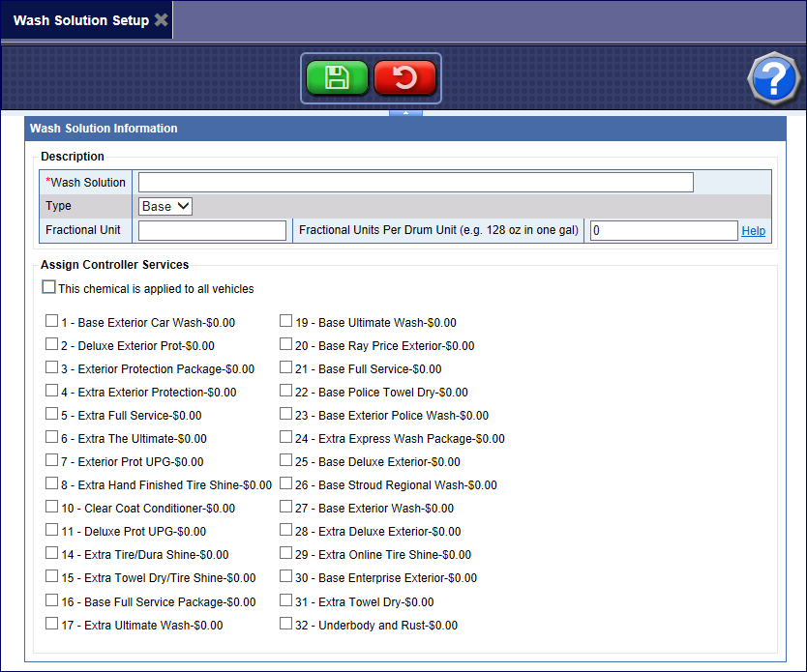Open the Help link beside Fractional Units
Image resolution: width=807 pixels, height=672 pixels.
pyautogui.click(x=753, y=230)
